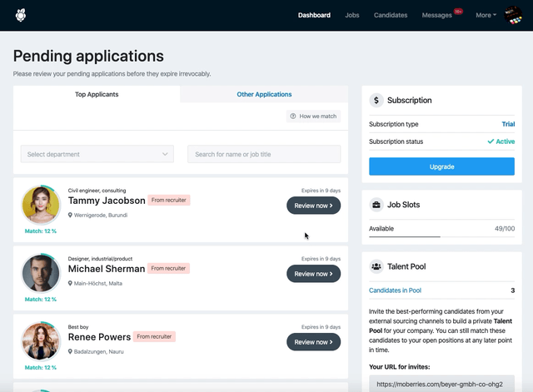Image resolution: width=533 pixels, height=392 pixels.
Task: Click the dollar Subscription icon
Action: 376,100
